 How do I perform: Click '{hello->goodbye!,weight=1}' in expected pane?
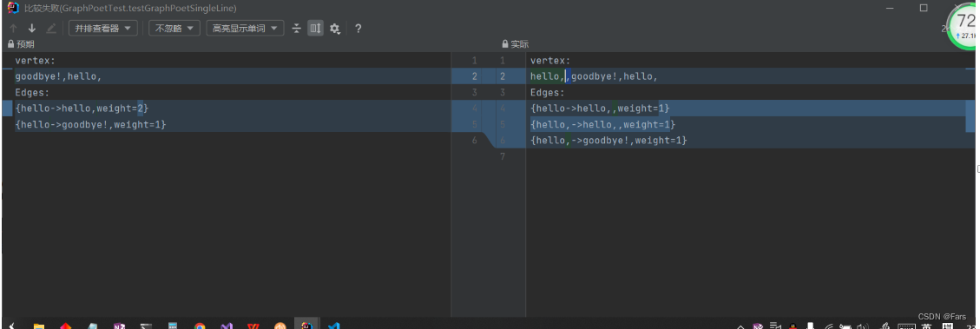pos(90,124)
